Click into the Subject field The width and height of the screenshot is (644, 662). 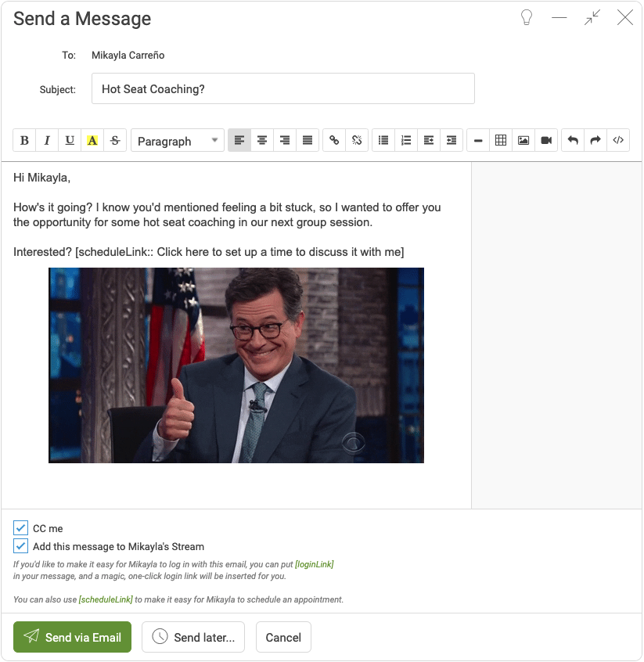(283, 88)
